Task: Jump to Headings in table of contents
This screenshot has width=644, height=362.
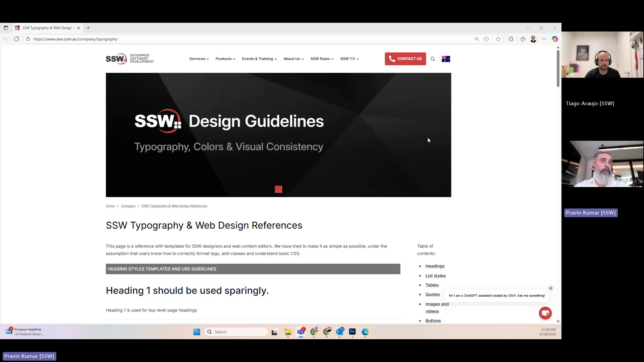Action: tap(435, 266)
